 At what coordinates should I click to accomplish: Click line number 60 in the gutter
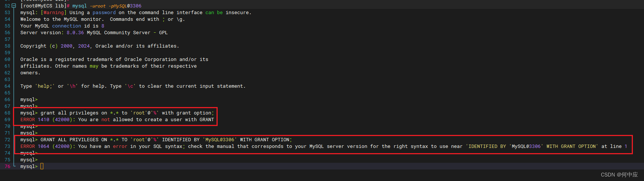click(7, 59)
